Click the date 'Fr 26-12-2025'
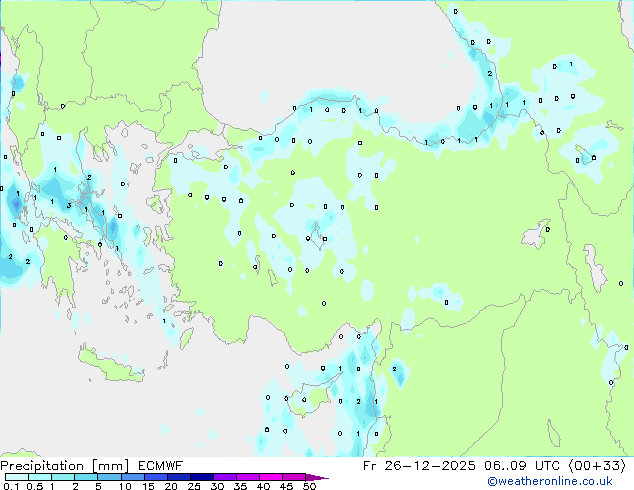Viewport: 634px width, 490px height. click(419, 466)
